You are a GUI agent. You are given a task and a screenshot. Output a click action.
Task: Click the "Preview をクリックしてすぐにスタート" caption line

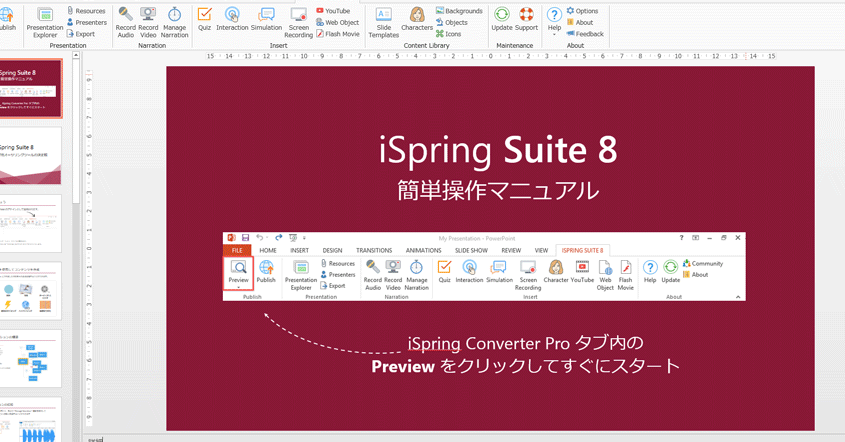pyautogui.click(x=525, y=367)
